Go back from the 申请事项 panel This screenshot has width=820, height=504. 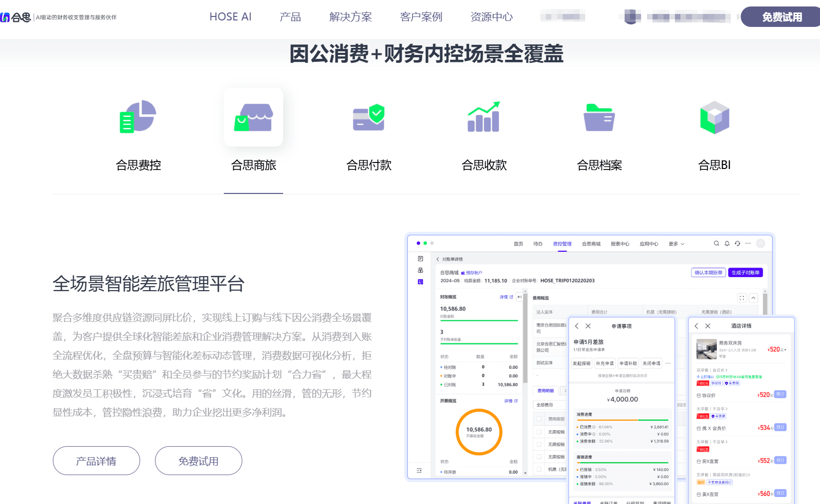coord(577,326)
